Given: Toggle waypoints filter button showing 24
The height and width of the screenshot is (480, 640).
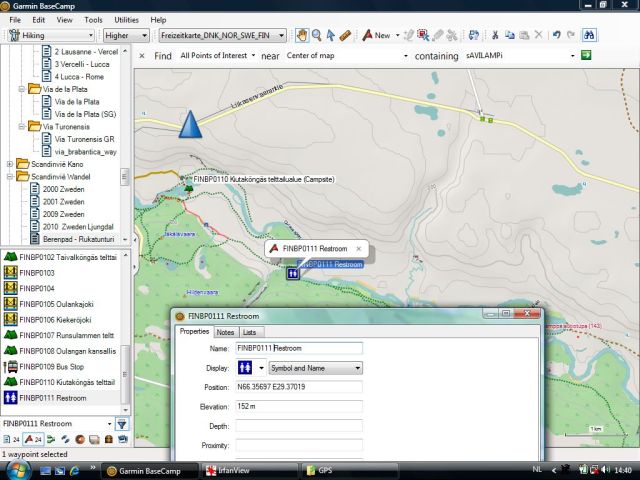Looking at the screenshot, I should (x=35, y=440).
